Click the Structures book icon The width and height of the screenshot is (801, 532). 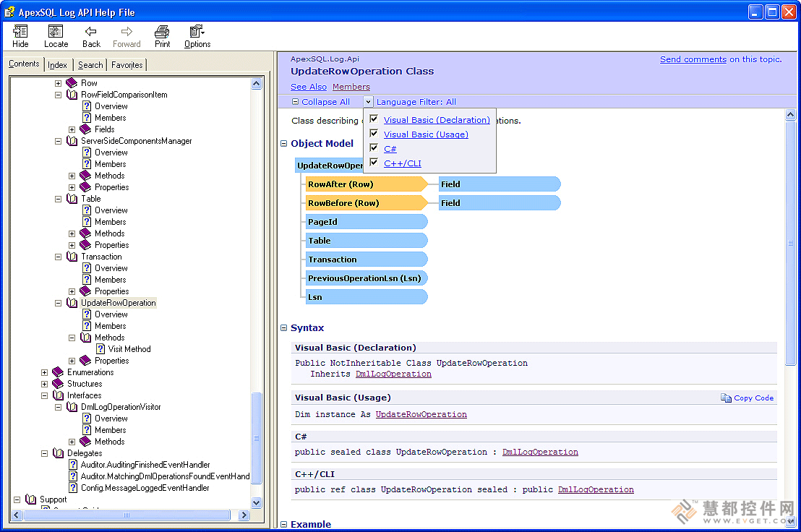[58, 383]
